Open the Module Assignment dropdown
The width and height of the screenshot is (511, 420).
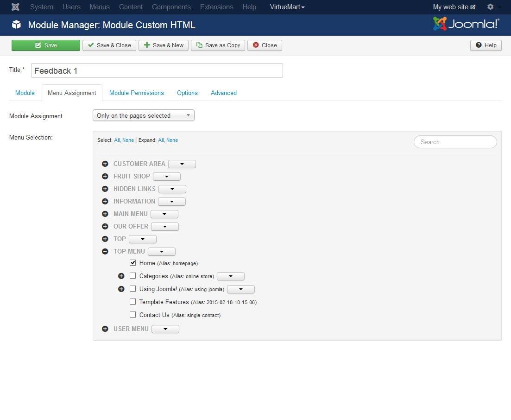pos(144,115)
